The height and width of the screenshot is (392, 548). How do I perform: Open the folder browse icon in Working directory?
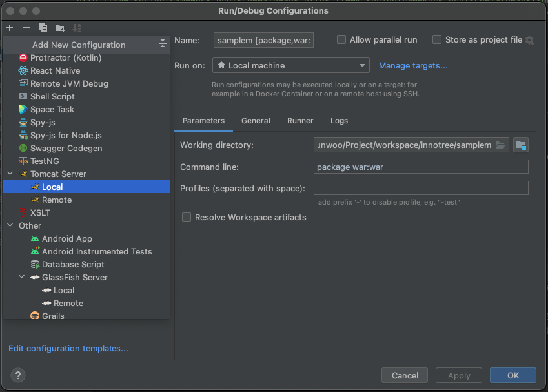coord(500,145)
